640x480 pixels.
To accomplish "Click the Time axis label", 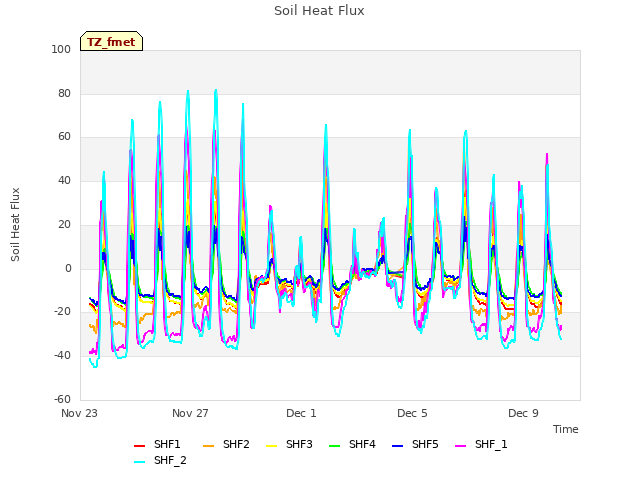I will click(x=566, y=429).
